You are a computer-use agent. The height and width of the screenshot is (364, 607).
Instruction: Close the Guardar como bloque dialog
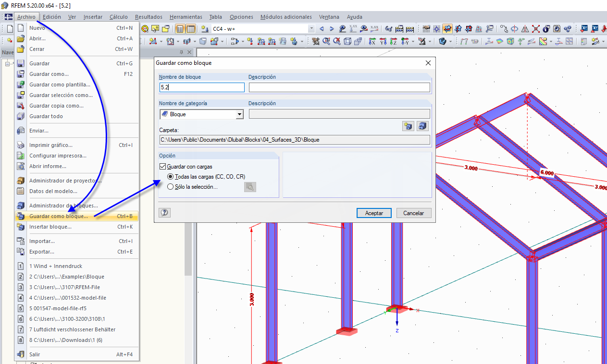(x=428, y=63)
